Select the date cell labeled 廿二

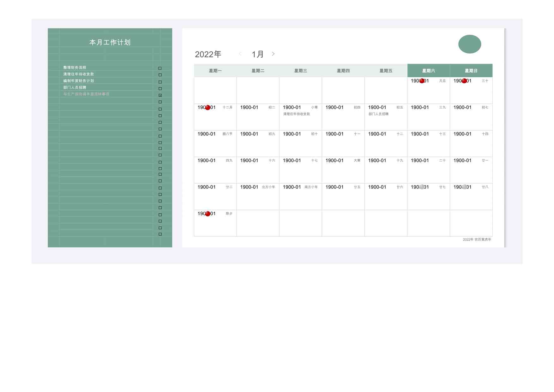[215, 196]
